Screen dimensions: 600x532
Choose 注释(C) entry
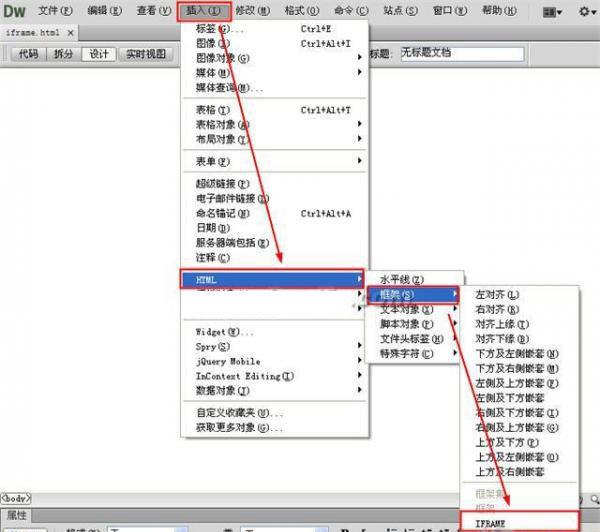pyautogui.click(x=275, y=258)
